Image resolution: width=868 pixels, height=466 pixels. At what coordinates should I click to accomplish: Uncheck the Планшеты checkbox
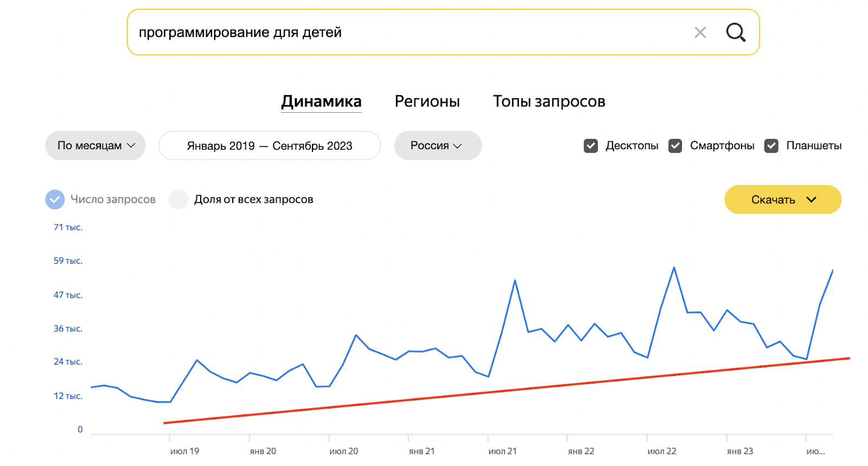(771, 146)
